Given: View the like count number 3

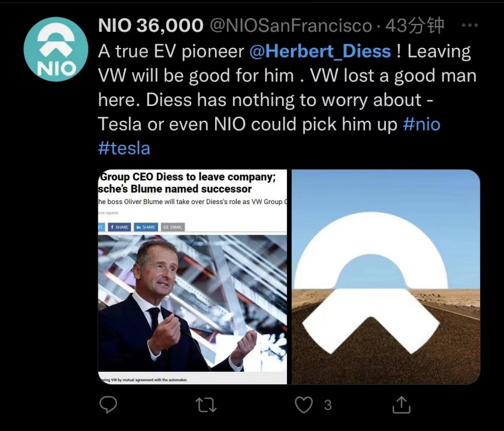Looking at the screenshot, I should coord(328,405).
